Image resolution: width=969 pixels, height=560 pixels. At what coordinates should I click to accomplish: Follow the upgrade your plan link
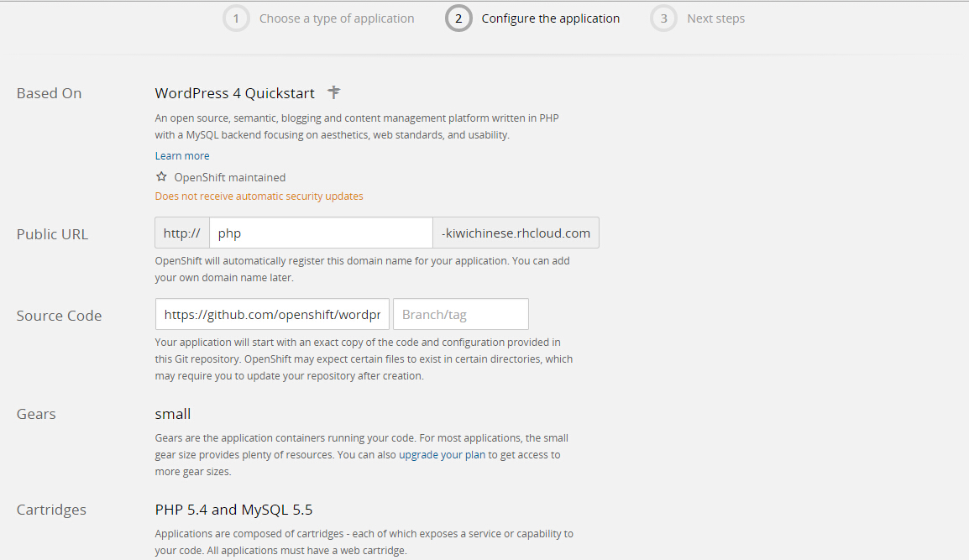(x=443, y=455)
